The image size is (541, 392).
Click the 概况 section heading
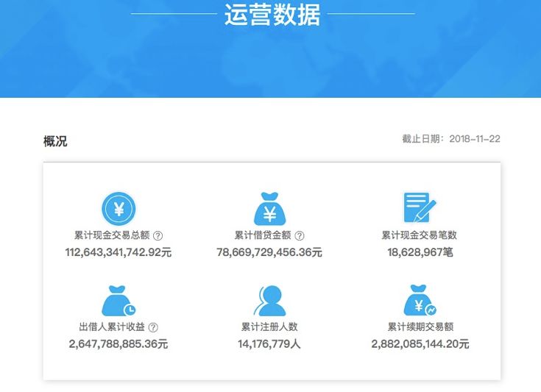(55, 141)
